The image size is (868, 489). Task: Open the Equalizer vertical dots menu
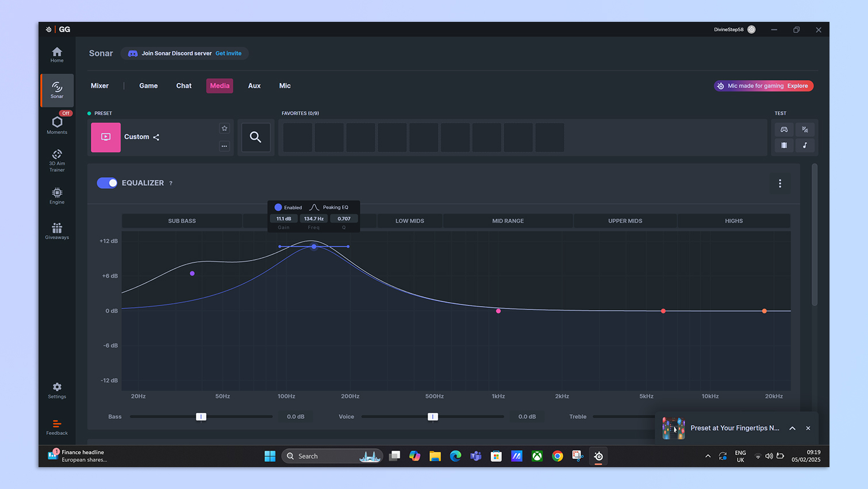pos(780,184)
